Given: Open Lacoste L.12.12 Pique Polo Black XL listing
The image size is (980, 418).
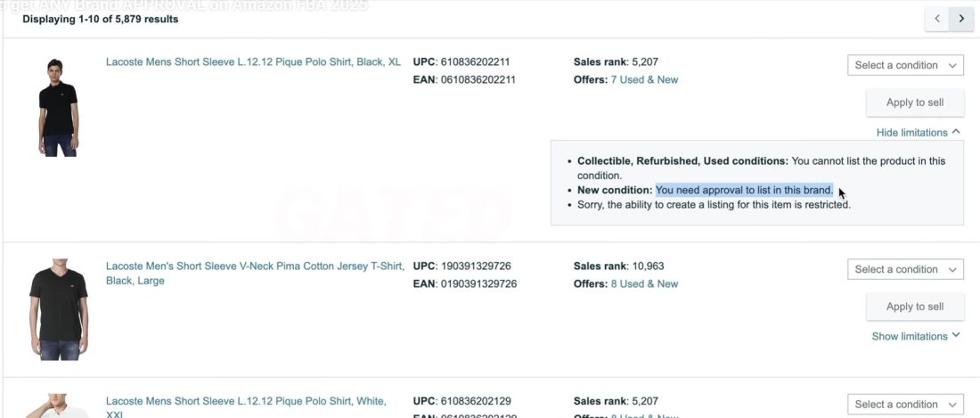Looking at the screenshot, I should coord(253,62).
